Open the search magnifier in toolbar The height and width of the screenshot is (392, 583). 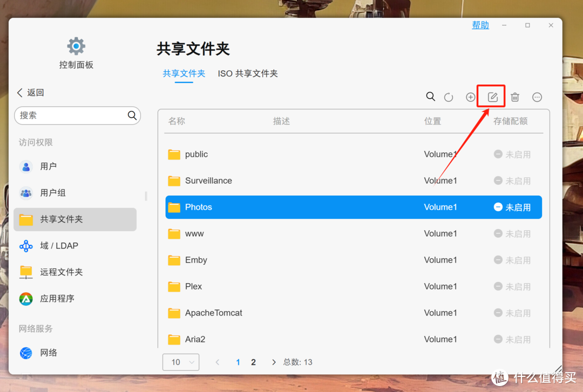click(x=430, y=97)
